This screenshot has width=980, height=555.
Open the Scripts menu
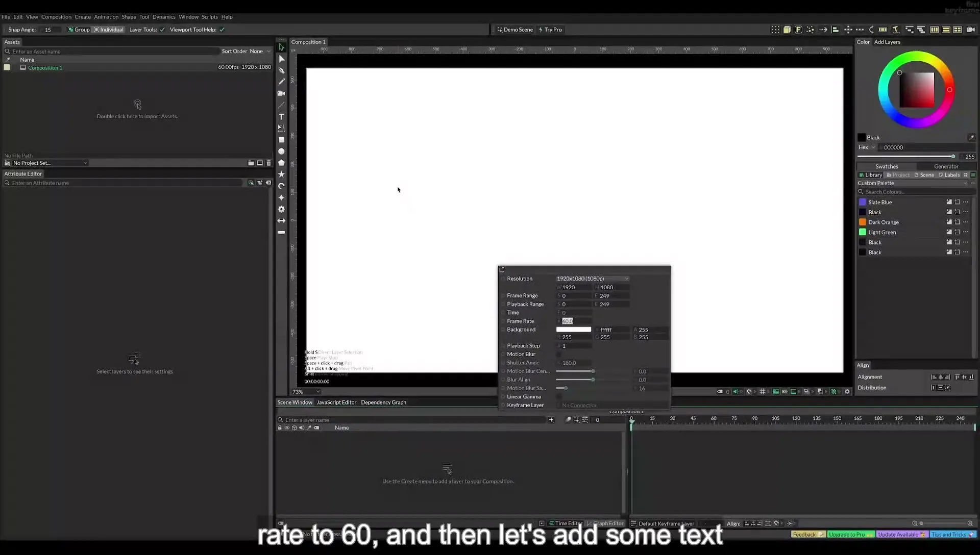click(209, 17)
